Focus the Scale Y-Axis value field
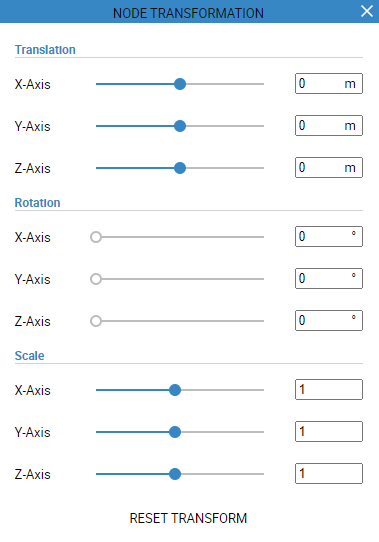Screen dimensions: 379x542 (329, 431)
